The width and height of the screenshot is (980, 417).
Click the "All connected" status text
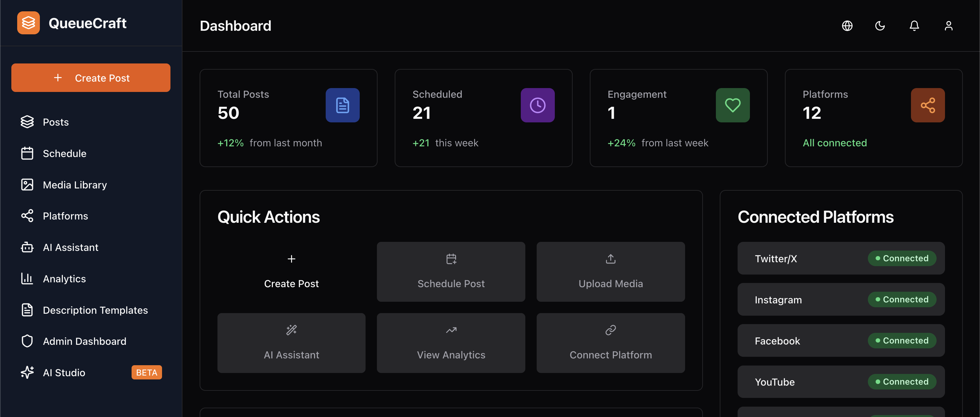[835, 143]
